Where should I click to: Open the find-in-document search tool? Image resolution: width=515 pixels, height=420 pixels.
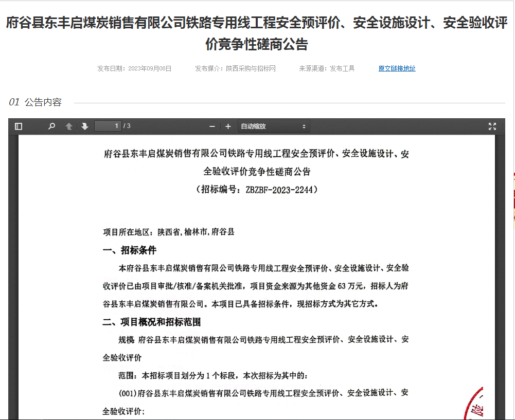51,126
